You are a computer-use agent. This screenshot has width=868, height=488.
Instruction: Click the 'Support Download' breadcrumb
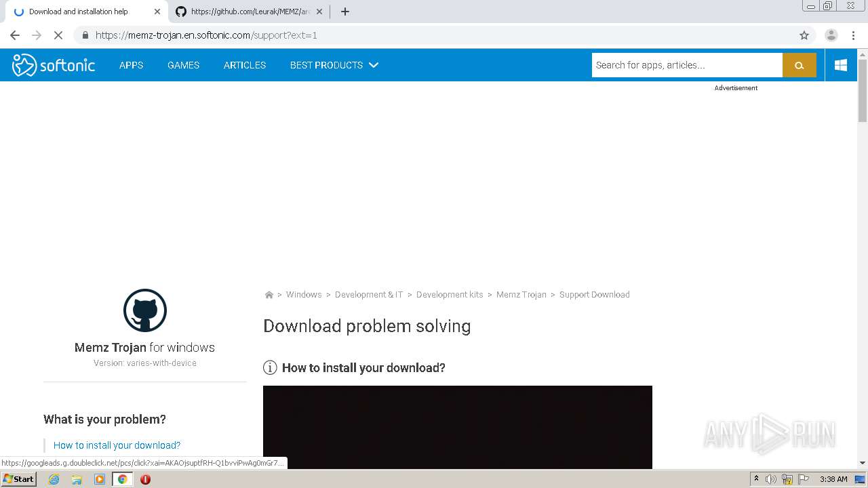tap(595, 295)
